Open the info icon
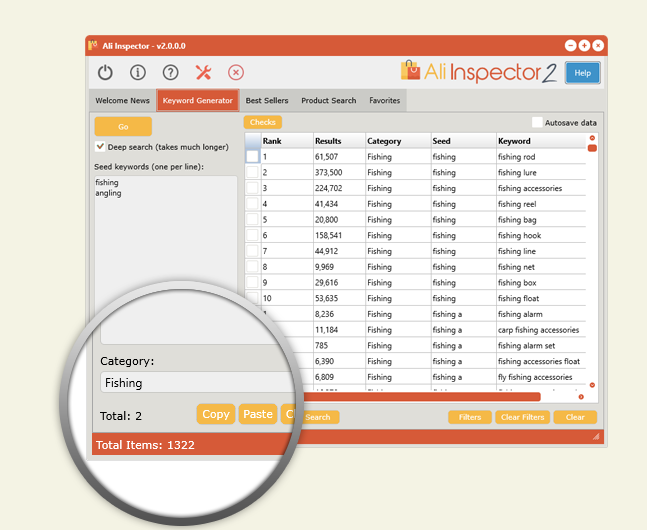Screen dimensions: 647x530 pos(138,72)
